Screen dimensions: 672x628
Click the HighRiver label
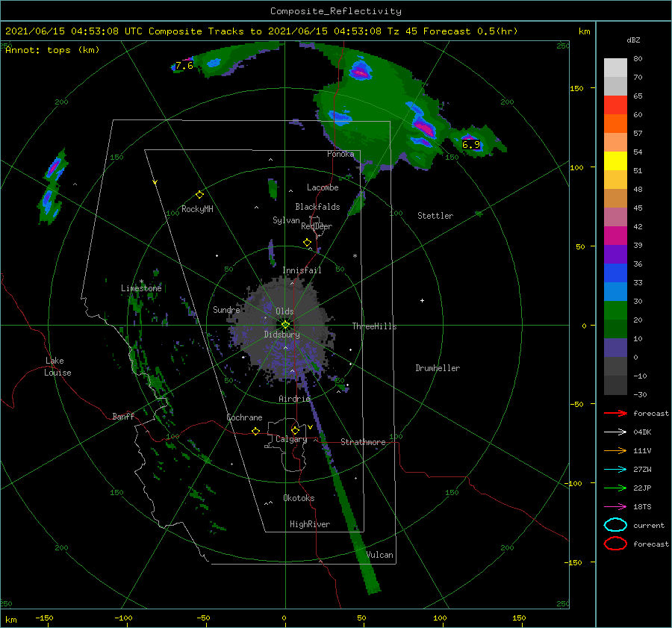tap(310, 524)
